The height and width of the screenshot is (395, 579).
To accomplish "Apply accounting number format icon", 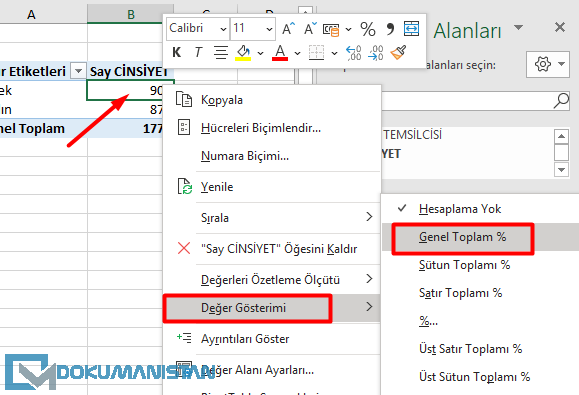I will point(331,30).
